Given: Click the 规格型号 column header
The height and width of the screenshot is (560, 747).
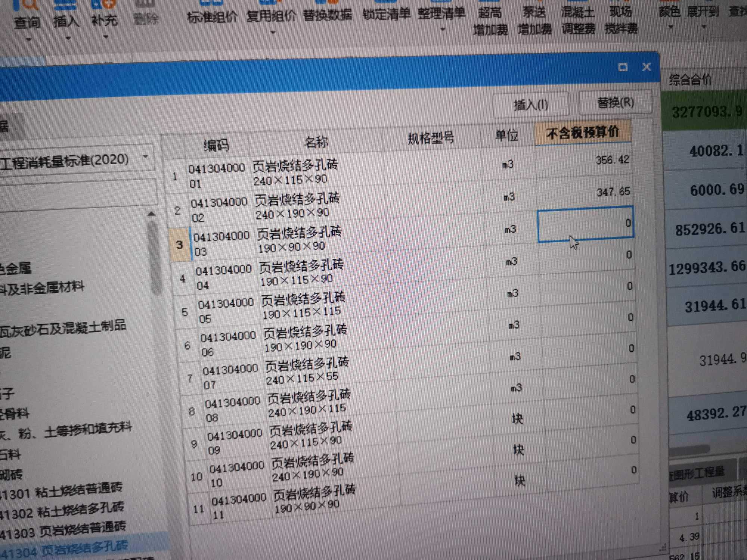Looking at the screenshot, I should [431, 138].
